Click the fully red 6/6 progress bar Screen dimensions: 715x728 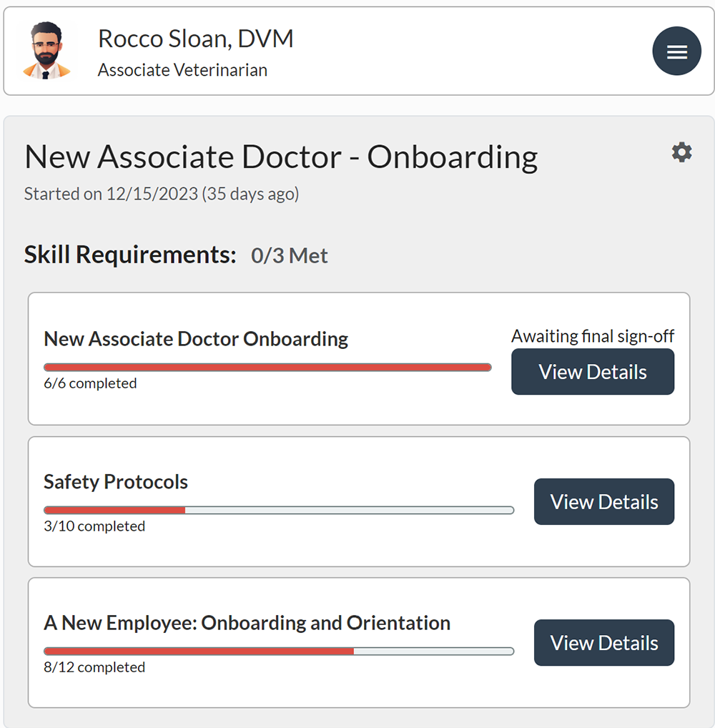(x=267, y=367)
